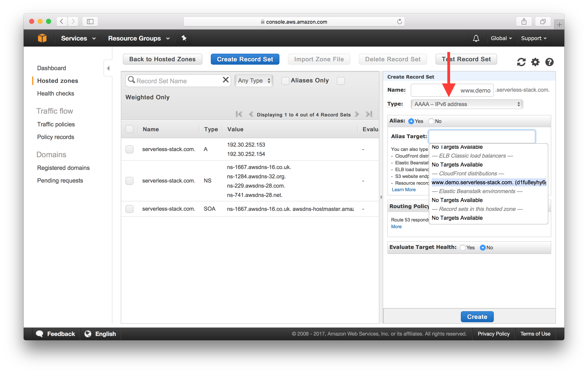Click the Registered domains sidebar item
Image resolution: width=588 pixels, height=374 pixels.
click(63, 167)
